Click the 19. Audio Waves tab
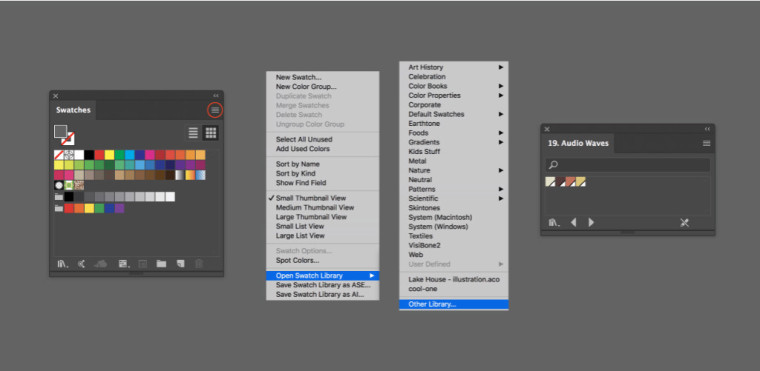This screenshot has height=371, width=760. click(x=578, y=143)
